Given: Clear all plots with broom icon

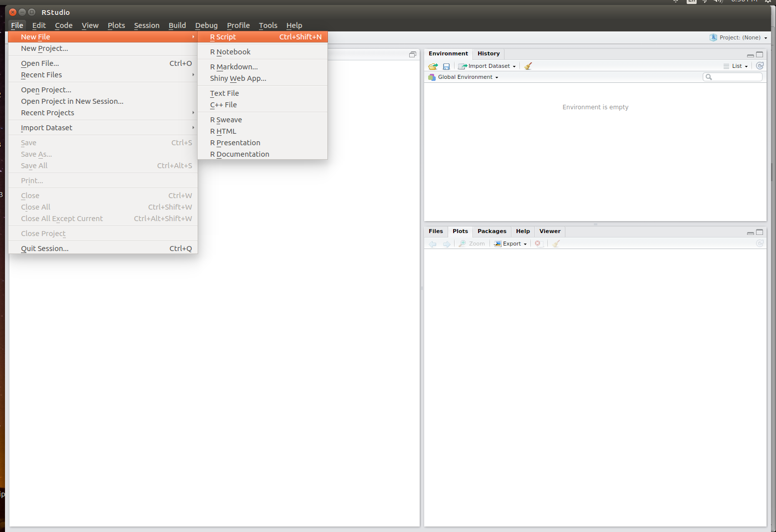Looking at the screenshot, I should (556, 244).
